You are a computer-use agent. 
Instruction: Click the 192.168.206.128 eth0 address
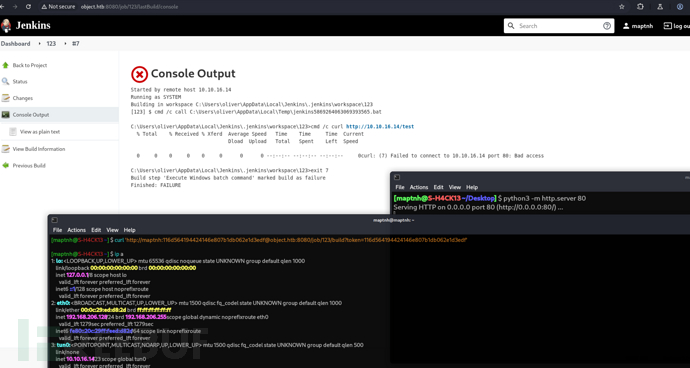[88, 317]
